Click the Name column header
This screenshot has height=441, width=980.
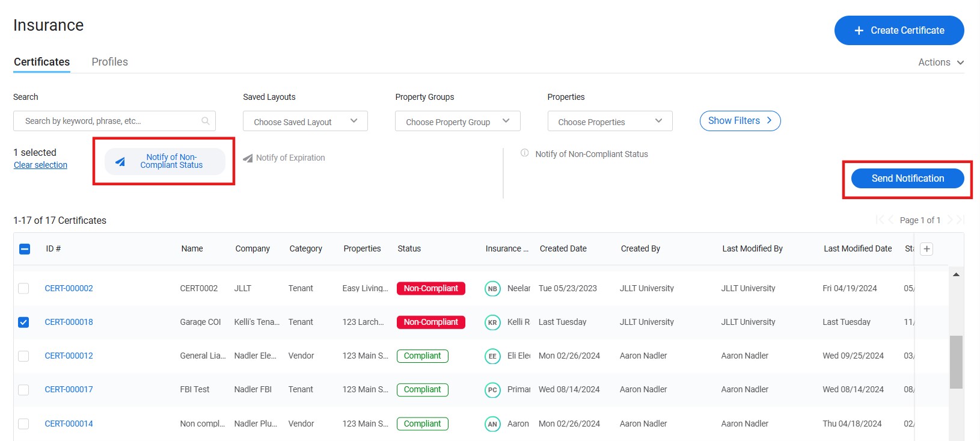coord(192,249)
